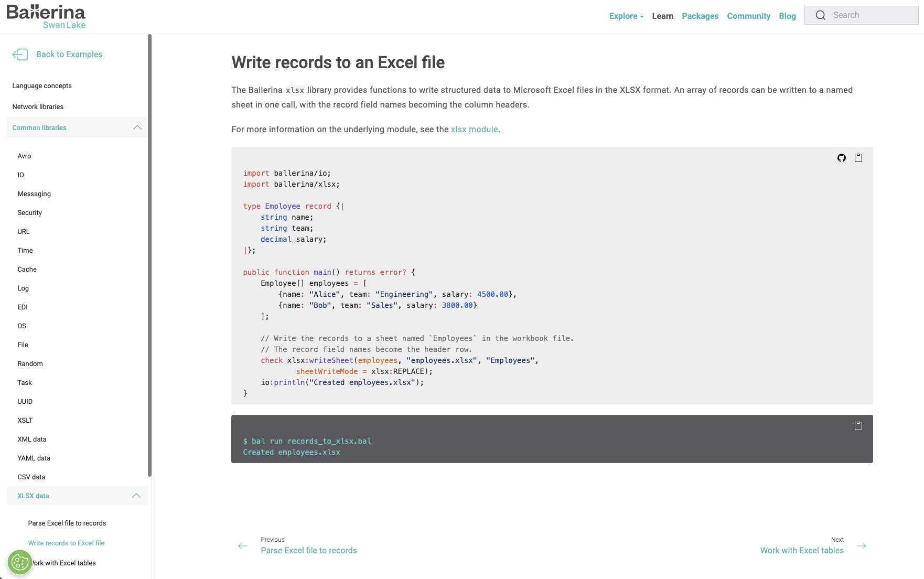Screen dimensions: 924x579
Task: Click the code line 'import ballerina/xlsx;'
Action: click(x=292, y=184)
